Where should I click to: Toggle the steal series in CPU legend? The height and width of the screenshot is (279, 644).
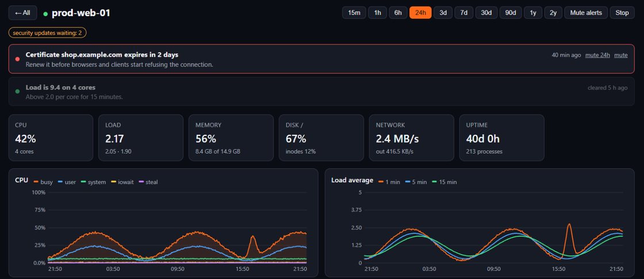click(x=148, y=182)
